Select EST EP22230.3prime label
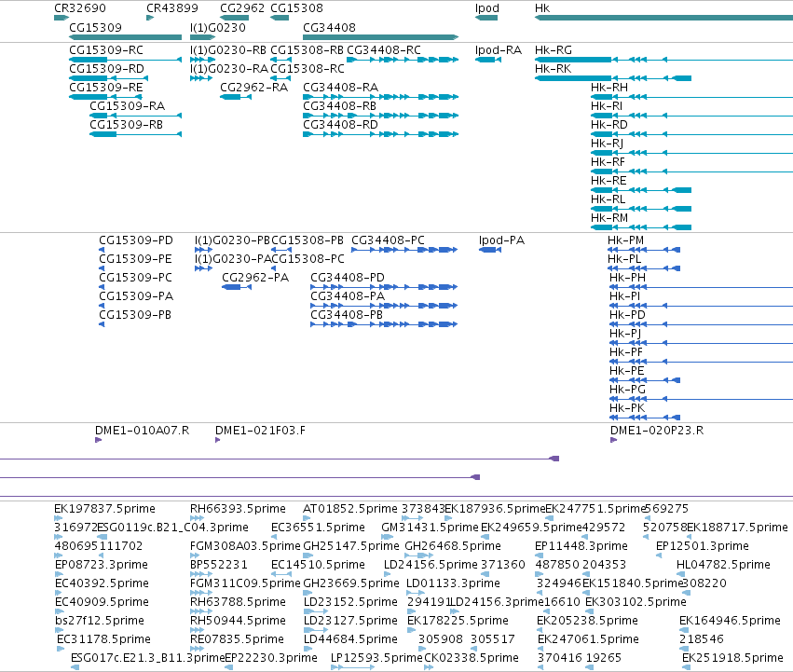793x672 pixels. [x=271, y=658]
